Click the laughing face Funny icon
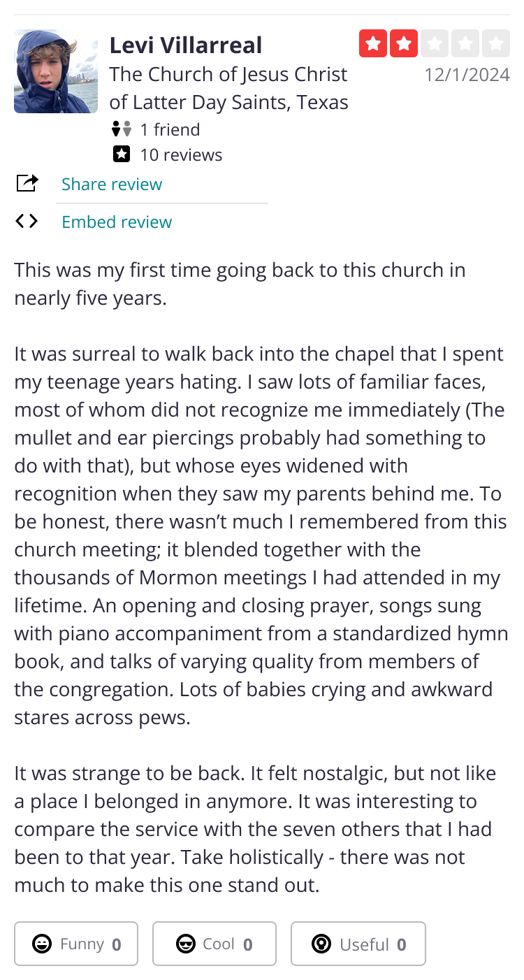524x980 pixels. (x=42, y=944)
